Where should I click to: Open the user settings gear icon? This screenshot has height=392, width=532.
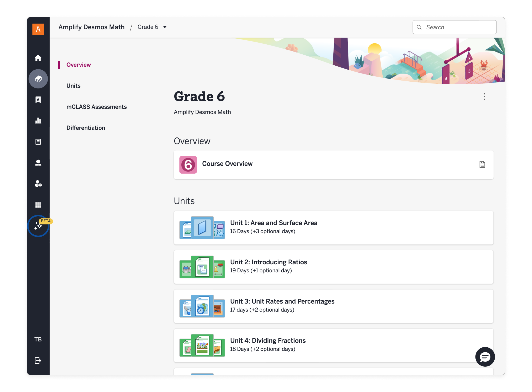click(38, 184)
